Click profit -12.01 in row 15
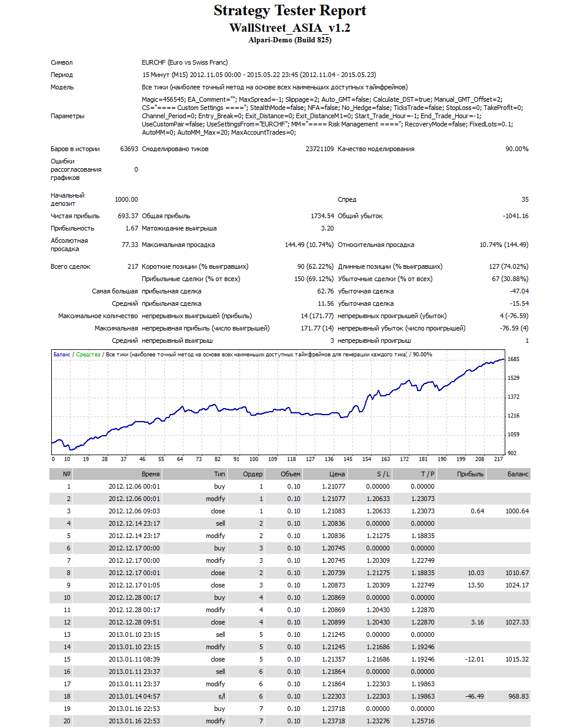This screenshot has width=580, height=728. click(475, 659)
